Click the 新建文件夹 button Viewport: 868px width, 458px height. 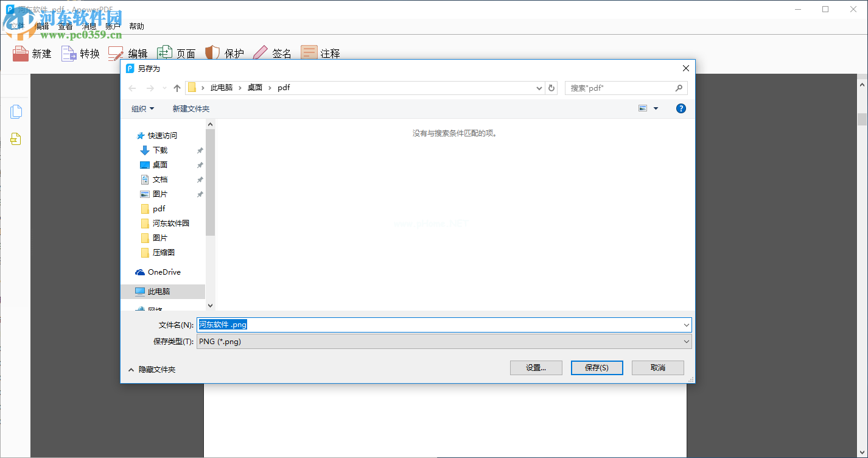coord(191,108)
